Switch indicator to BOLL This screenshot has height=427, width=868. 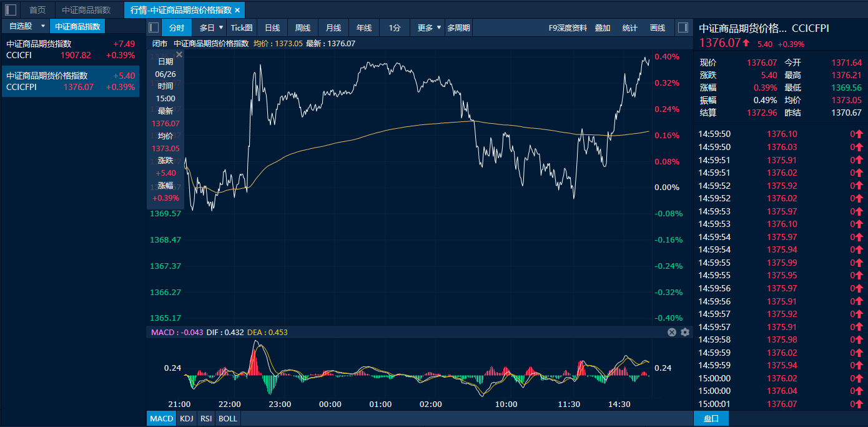tap(228, 418)
